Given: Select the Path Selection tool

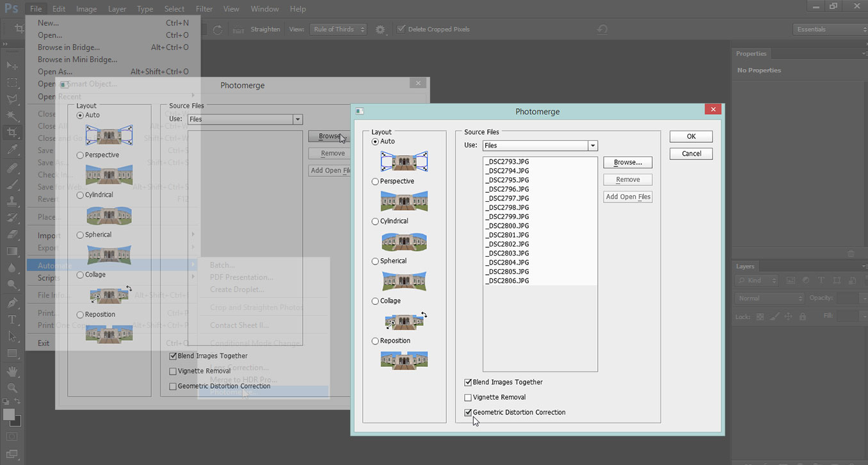Looking at the screenshot, I should [x=12, y=336].
